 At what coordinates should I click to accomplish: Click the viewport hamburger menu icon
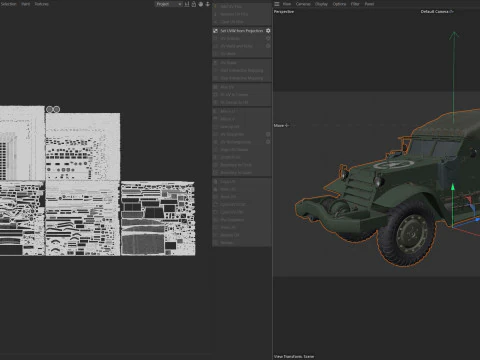point(277,4)
